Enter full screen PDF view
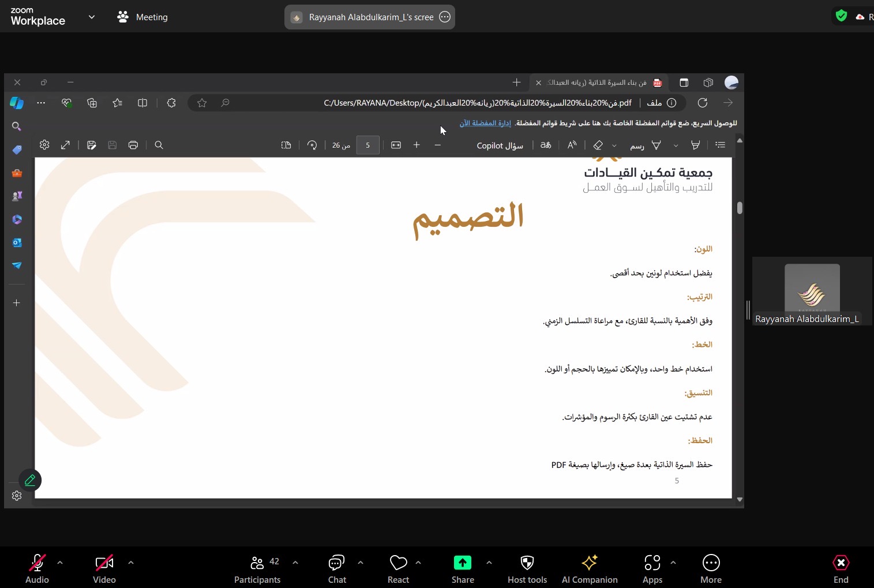This screenshot has width=874, height=588. pos(66,145)
